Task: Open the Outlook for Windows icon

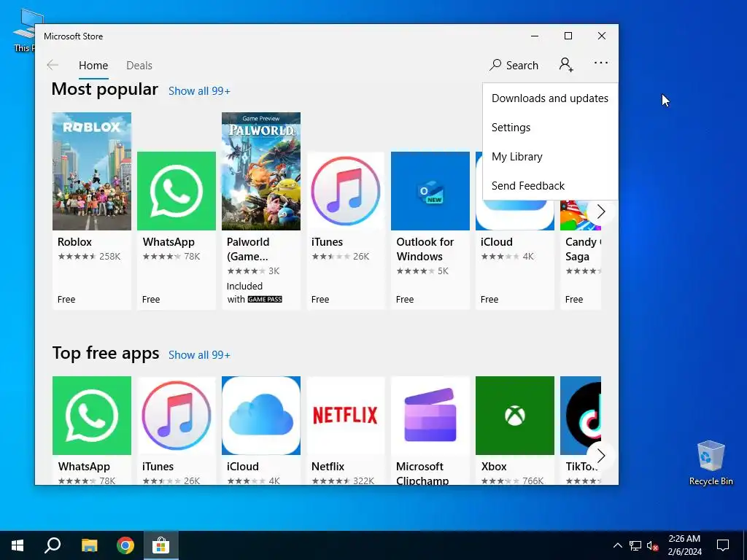Action: (430, 191)
